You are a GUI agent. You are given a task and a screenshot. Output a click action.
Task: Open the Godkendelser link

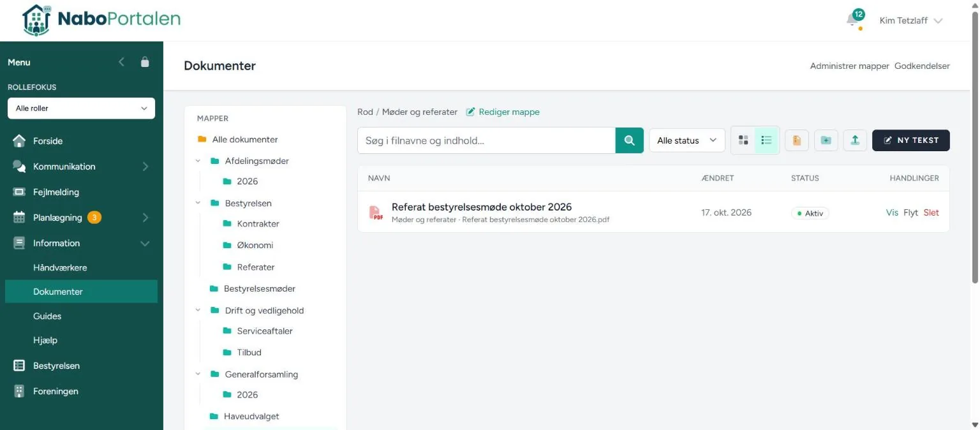tap(922, 66)
